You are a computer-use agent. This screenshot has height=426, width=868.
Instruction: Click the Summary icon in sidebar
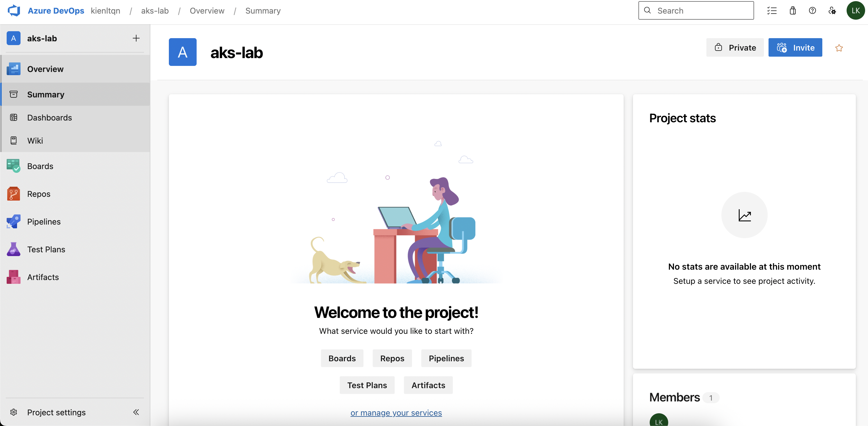[x=14, y=94]
